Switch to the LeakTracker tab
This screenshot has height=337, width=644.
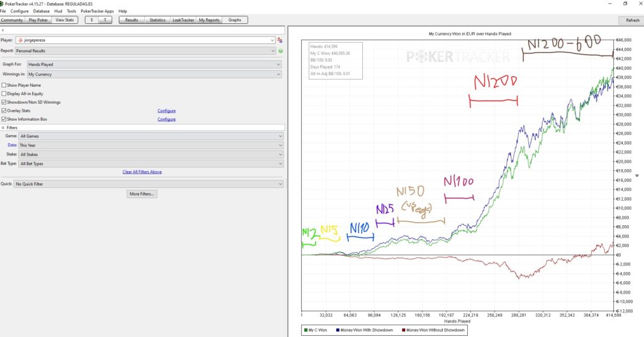click(x=182, y=20)
